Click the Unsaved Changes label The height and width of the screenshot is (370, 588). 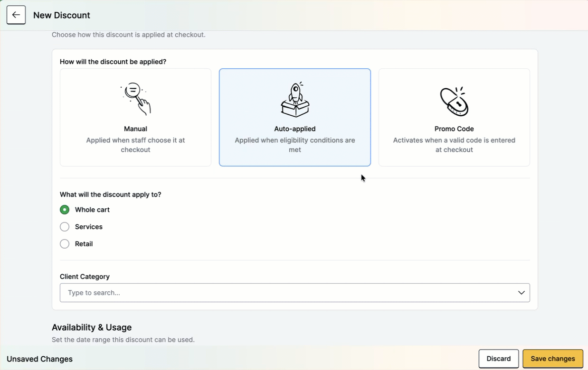pos(39,359)
